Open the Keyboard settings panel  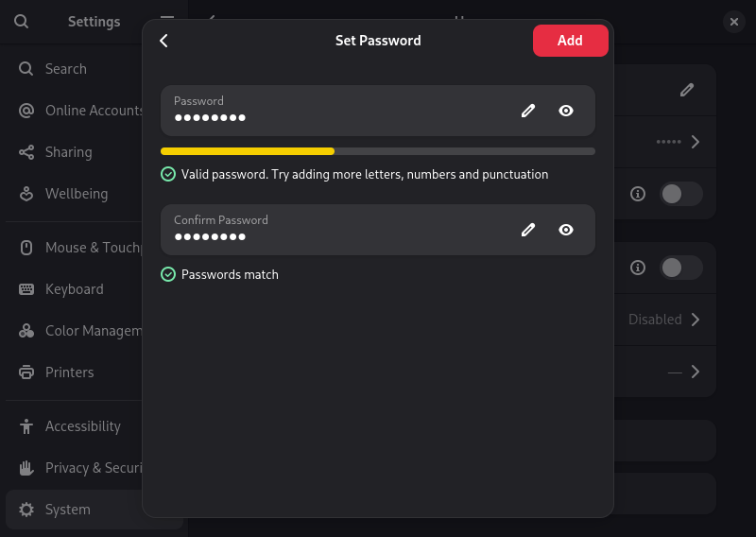click(x=74, y=289)
